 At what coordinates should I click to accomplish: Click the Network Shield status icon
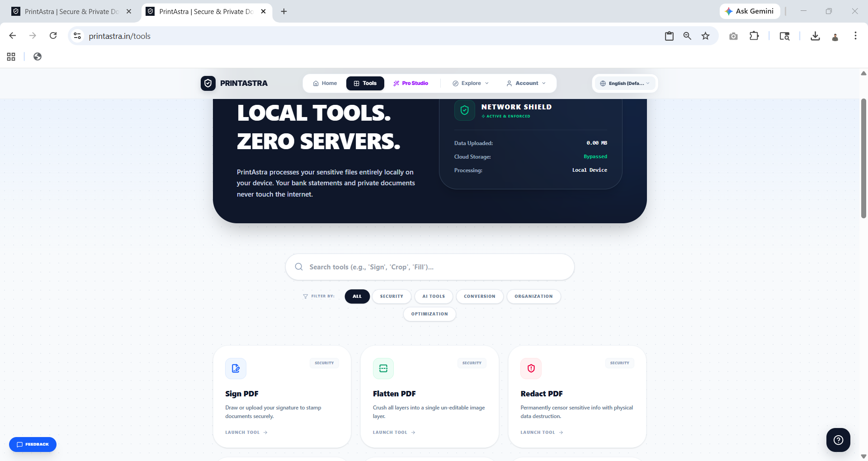[x=465, y=110]
